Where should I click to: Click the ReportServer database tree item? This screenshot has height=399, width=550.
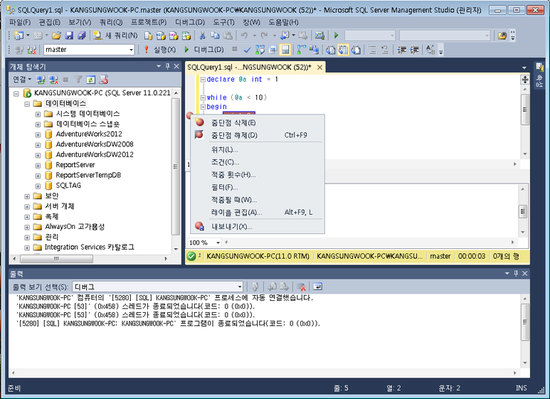coord(75,165)
